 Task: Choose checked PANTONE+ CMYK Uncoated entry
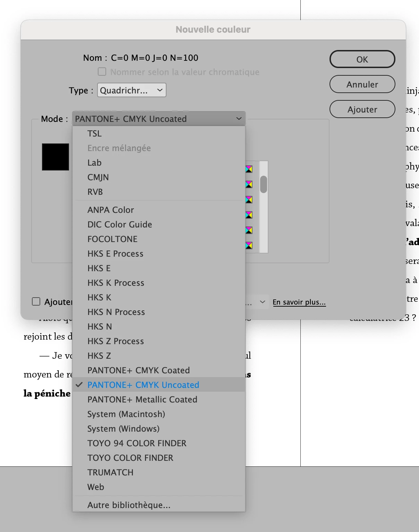pos(159,385)
